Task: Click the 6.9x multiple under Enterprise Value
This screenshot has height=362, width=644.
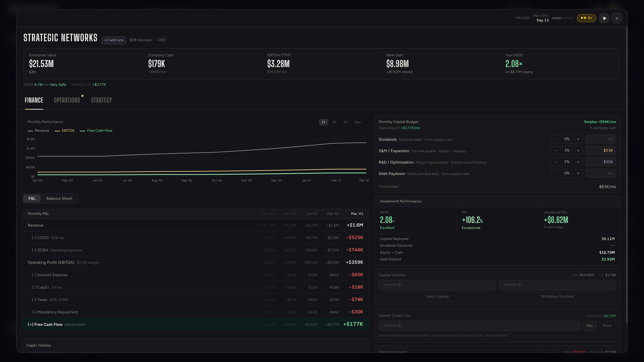Action: (33, 72)
